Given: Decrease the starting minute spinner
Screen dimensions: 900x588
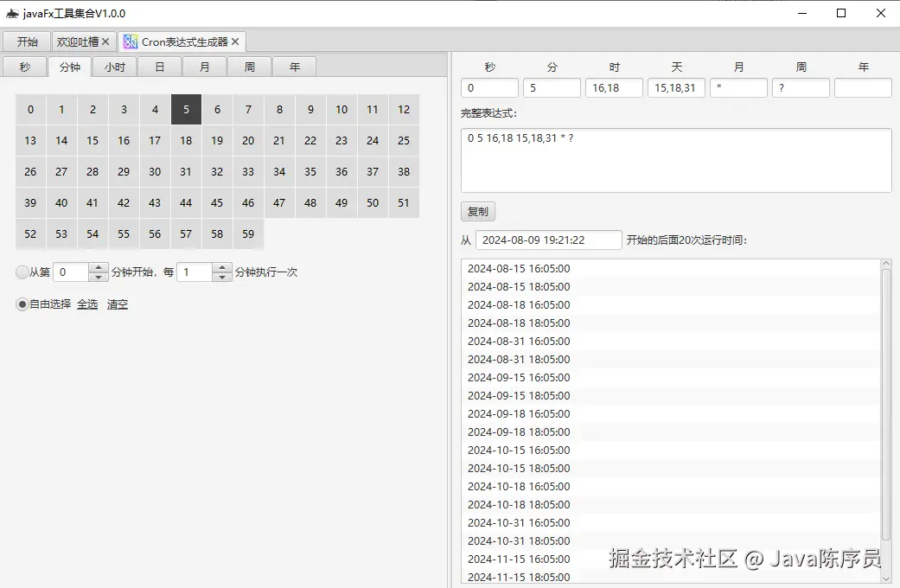Looking at the screenshot, I should point(99,277).
